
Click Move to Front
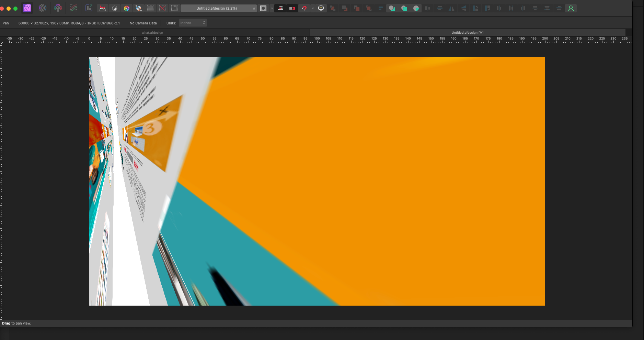point(369,8)
